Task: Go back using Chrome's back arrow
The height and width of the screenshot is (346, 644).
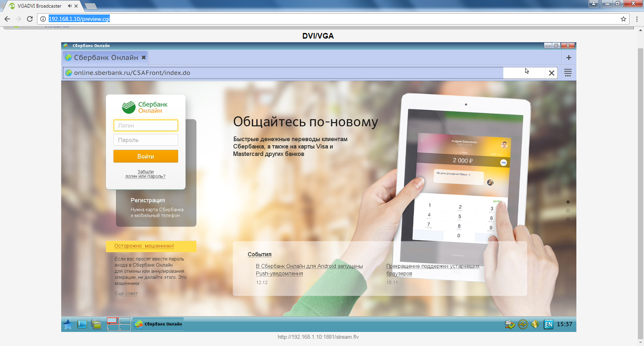Action: [7, 19]
